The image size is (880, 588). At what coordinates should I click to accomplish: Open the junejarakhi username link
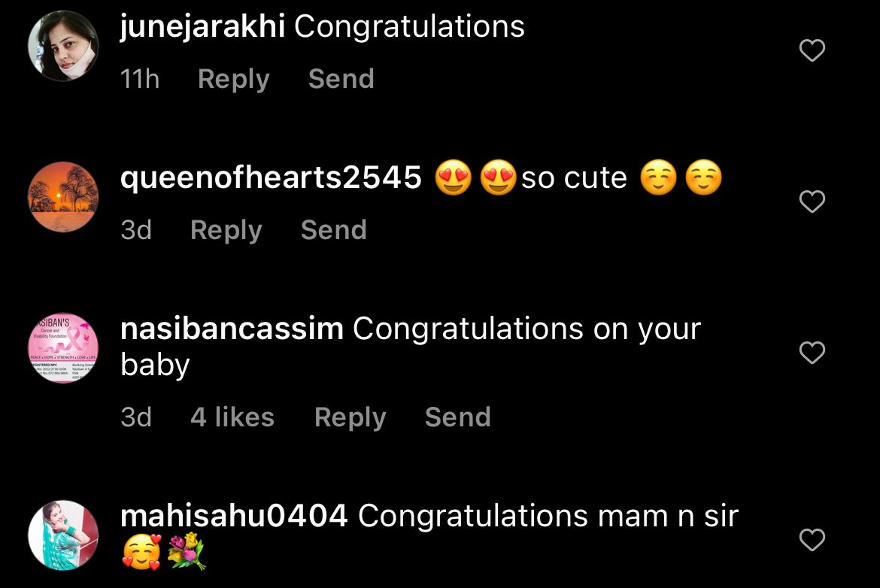pyautogui.click(x=202, y=27)
